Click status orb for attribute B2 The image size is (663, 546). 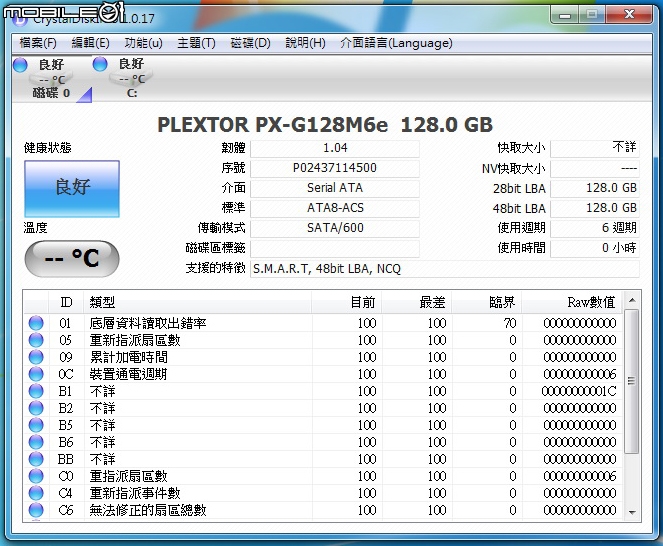pyautogui.click(x=36, y=408)
